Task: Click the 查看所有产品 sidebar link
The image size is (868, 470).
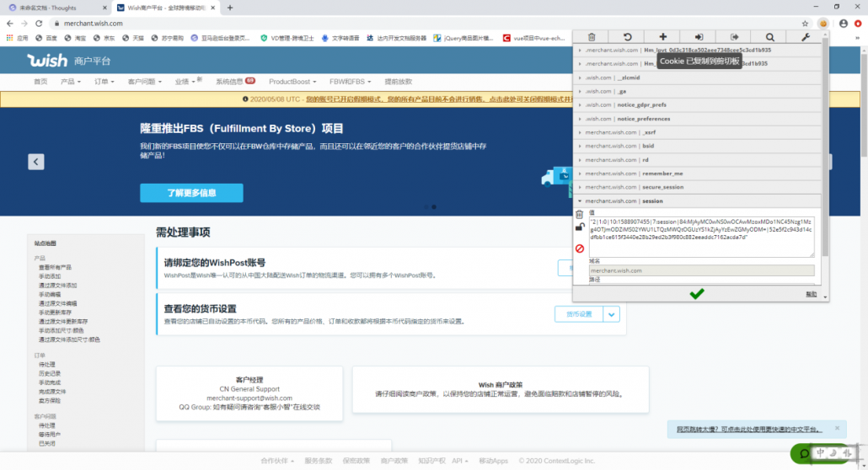Action: (x=55, y=267)
